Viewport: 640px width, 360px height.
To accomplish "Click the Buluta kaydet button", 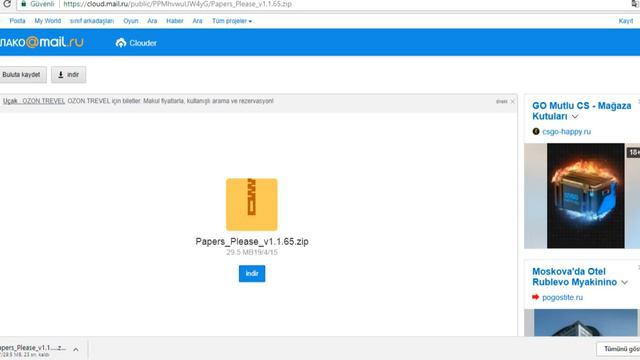I will [22, 75].
